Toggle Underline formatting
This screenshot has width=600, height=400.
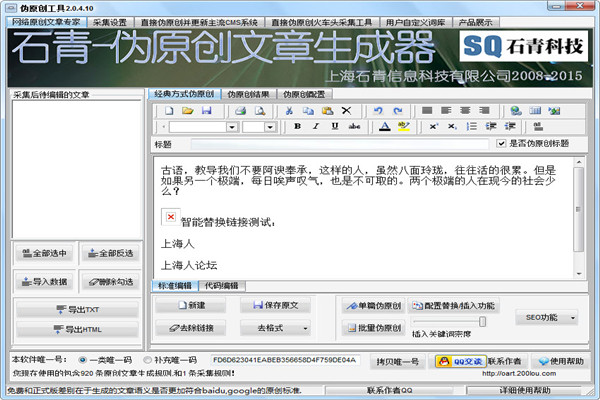(334, 127)
